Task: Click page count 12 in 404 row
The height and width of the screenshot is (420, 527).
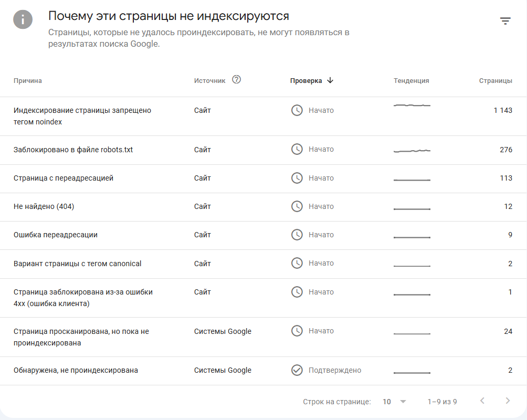Action: (508, 206)
